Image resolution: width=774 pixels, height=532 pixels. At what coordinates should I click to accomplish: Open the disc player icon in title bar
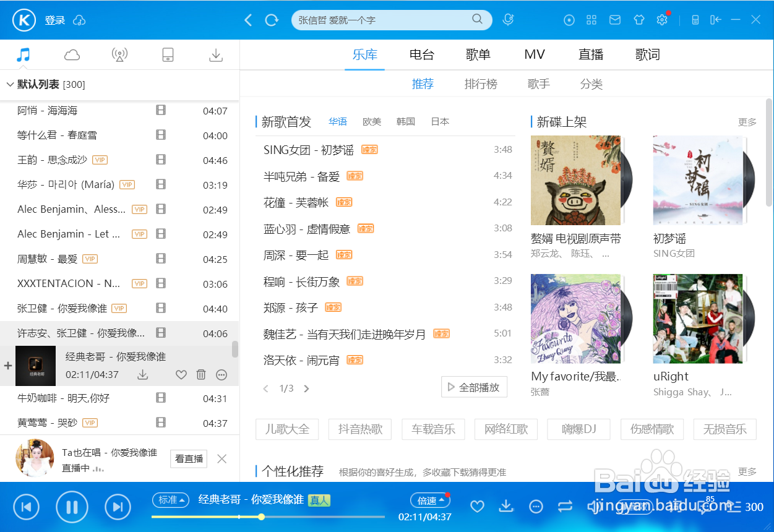tap(569, 20)
